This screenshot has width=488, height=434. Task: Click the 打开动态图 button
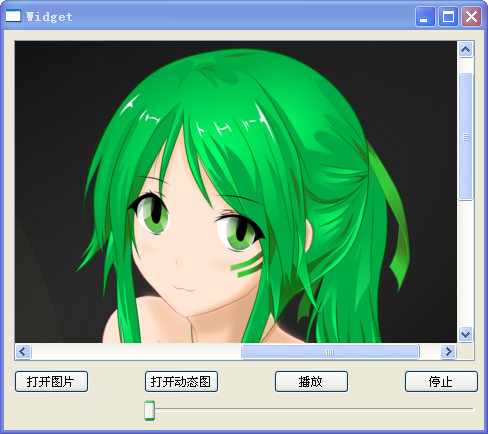pyautogui.click(x=181, y=382)
